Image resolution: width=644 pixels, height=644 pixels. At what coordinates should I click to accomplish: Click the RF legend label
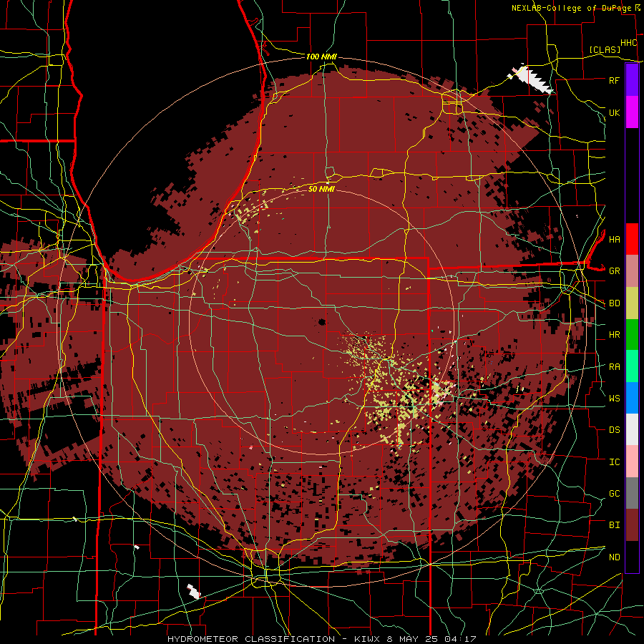(x=614, y=80)
